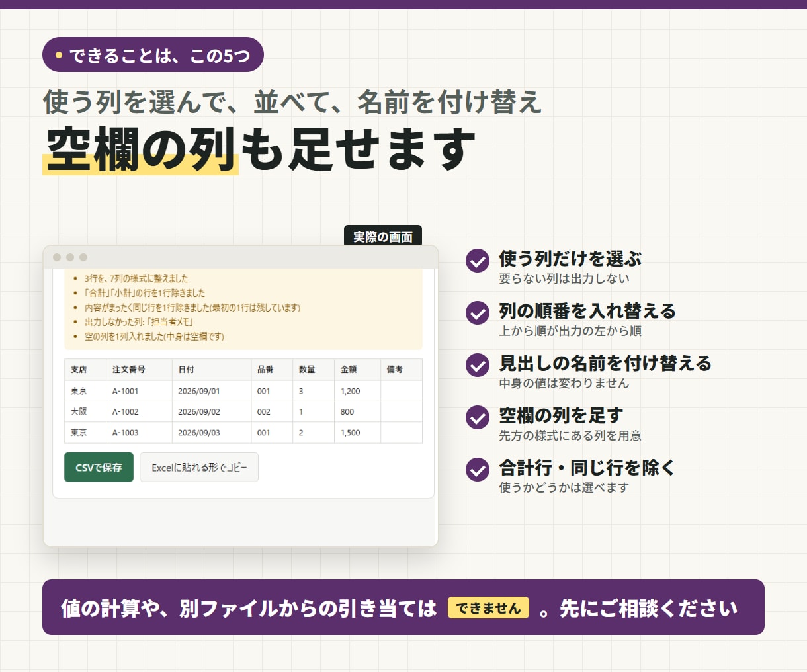Click the subtext 要らない列は出力しない
807x672 pixels.
tap(564, 278)
